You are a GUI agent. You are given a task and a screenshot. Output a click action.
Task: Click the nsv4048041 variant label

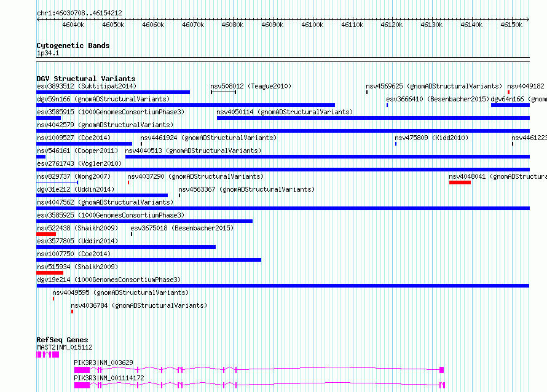(498, 176)
